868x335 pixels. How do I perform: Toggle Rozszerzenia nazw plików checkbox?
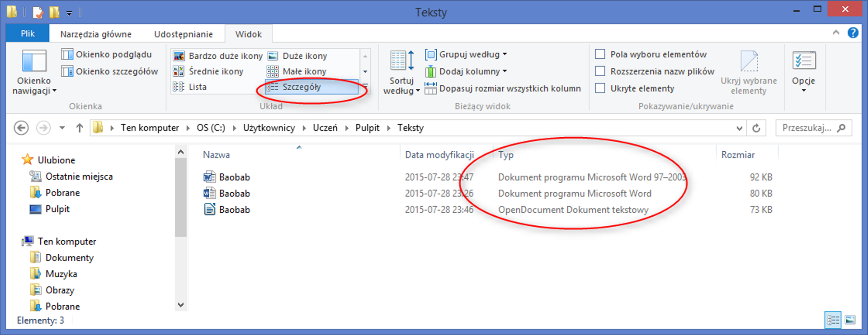tap(600, 71)
